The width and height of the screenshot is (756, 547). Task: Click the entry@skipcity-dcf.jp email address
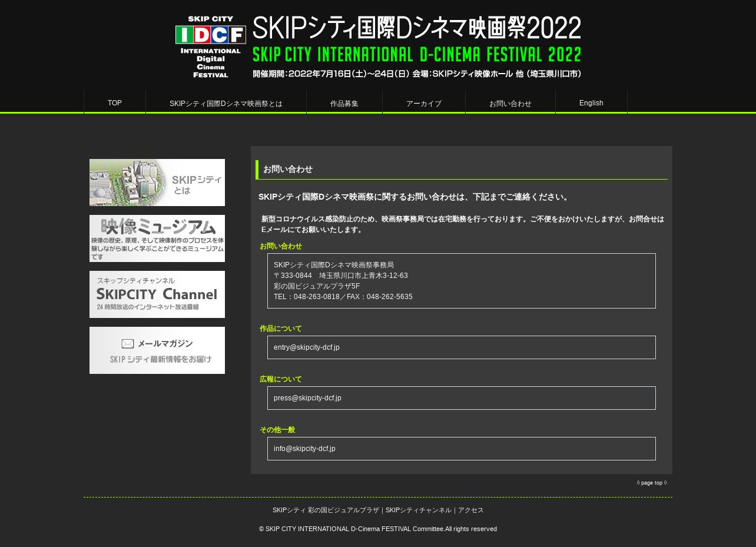tap(307, 347)
